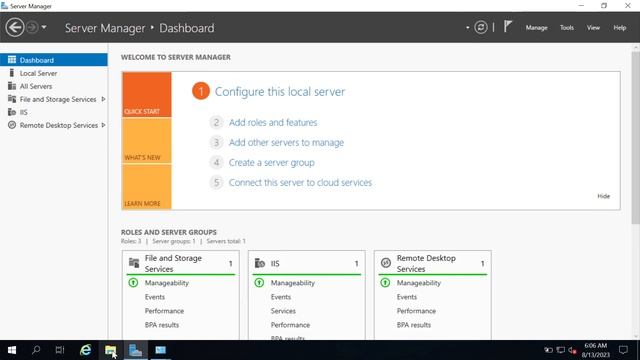640x360 pixels.
Task: Click the forward navigation arrow
Action: (x=32, y=28)
